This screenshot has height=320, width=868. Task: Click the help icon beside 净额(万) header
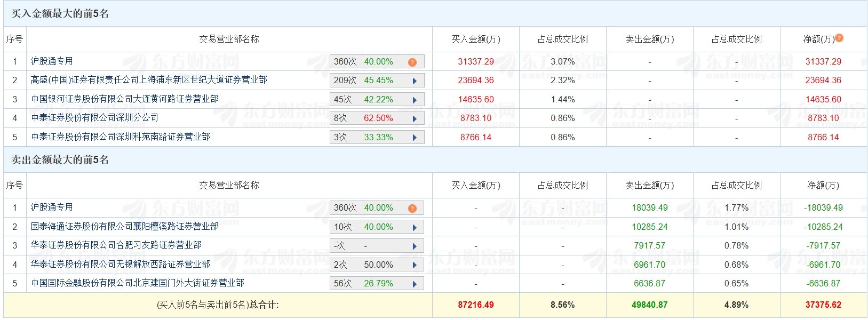coord(839,38)
